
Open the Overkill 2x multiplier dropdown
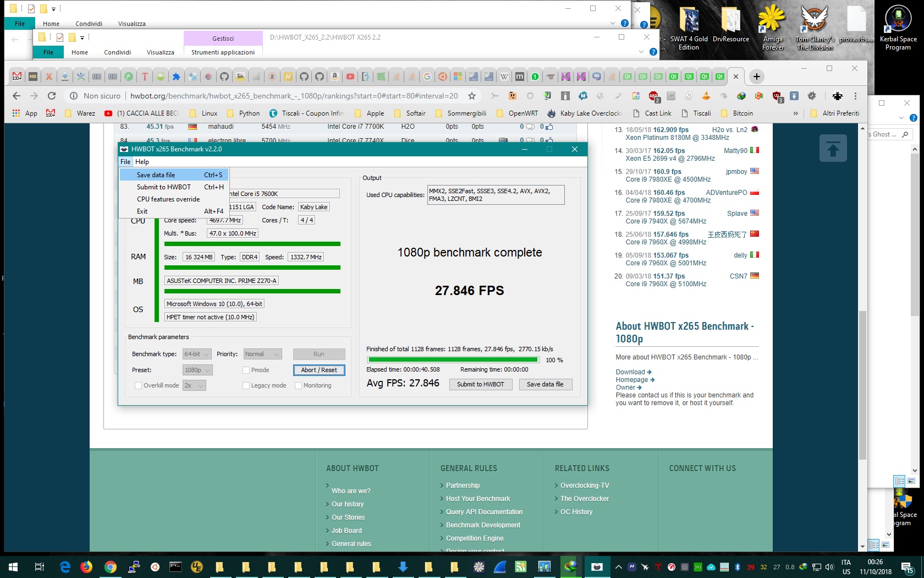coord(194,385)
